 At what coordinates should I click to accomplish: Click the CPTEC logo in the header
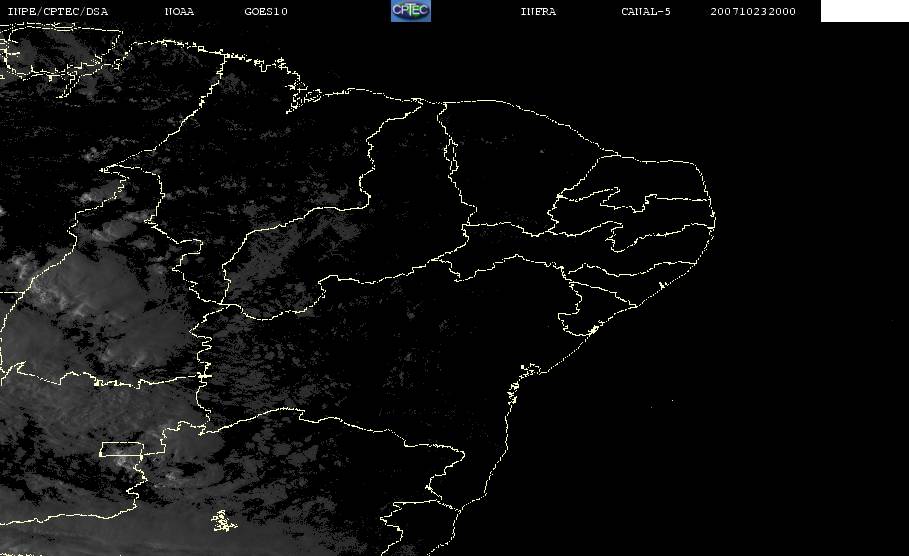pos(411,11)
